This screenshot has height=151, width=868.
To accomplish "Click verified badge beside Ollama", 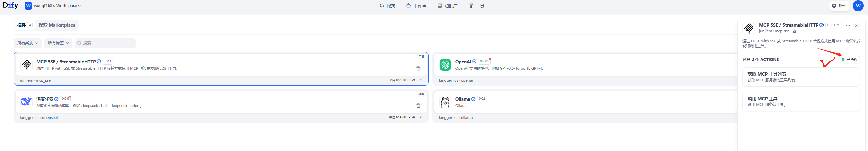I will tap(473, 99).
